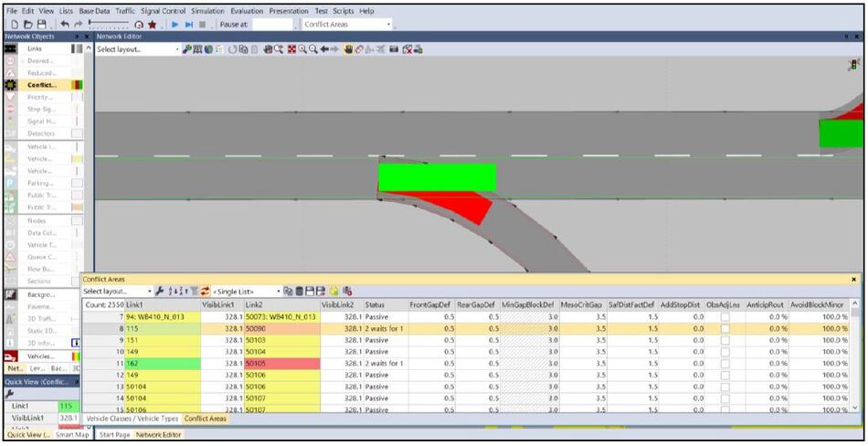Select Links in Network Objects panel
Image resolution: width=868 pixels, height=446 pixels.
[x=35, y=48]
